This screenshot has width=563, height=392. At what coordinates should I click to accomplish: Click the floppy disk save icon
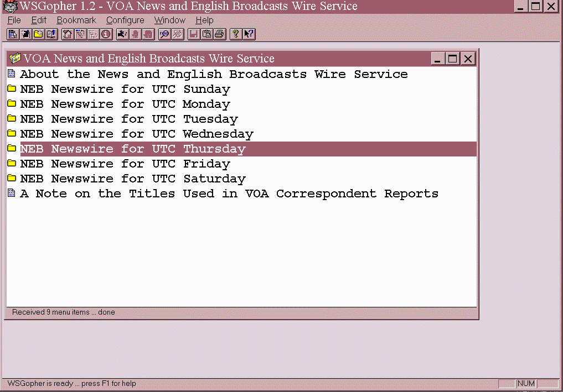194,34
